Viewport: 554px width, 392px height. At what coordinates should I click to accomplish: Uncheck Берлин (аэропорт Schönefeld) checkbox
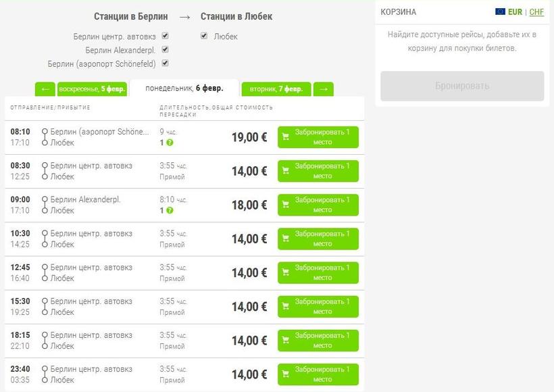tap(166, 63)
